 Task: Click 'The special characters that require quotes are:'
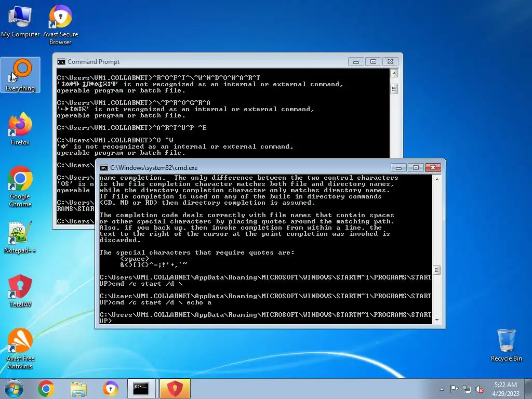(197, 252)
